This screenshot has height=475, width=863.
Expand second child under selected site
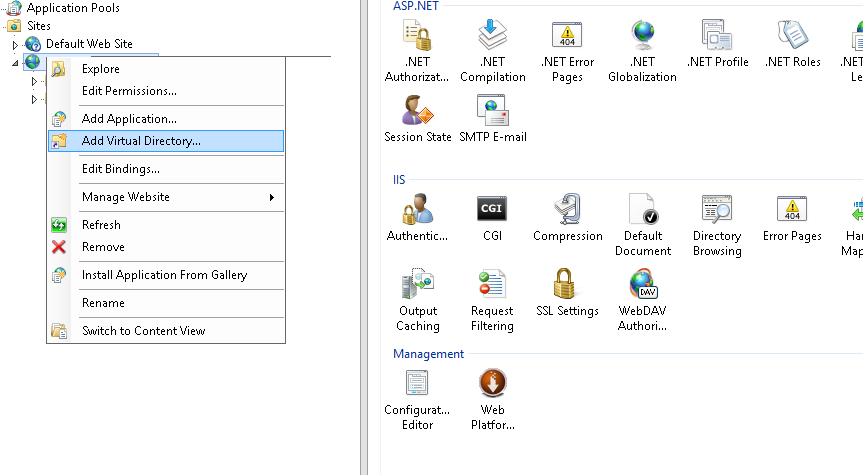(x=34, y=100)
